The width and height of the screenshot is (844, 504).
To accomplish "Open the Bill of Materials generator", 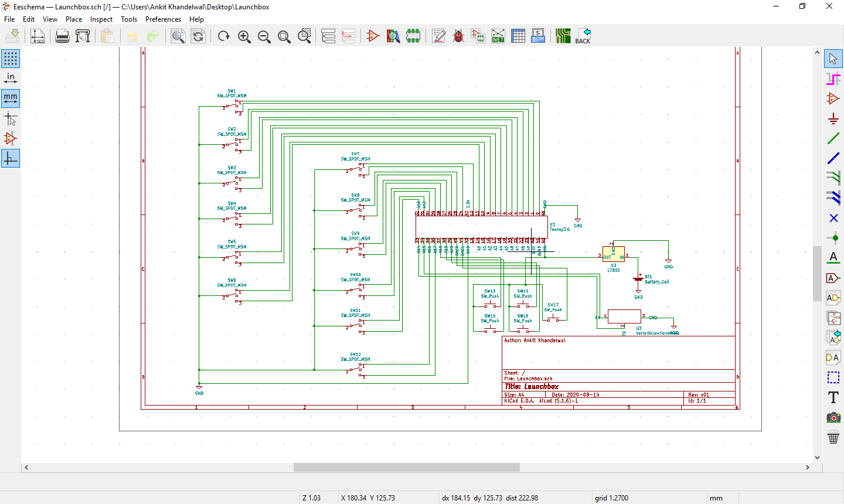I will coord(537,36).
